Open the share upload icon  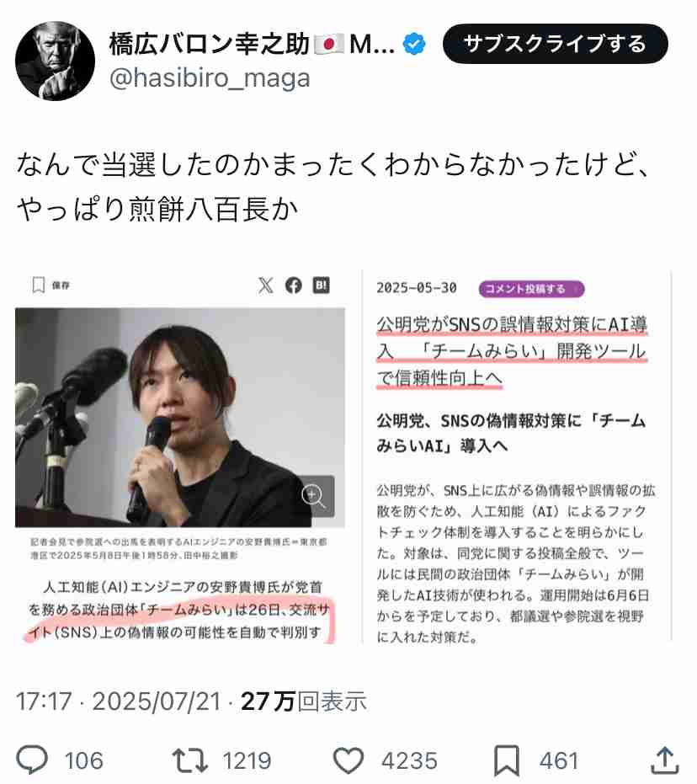click(x=664, y=760)
